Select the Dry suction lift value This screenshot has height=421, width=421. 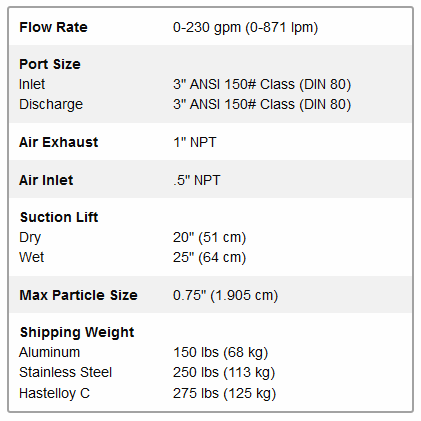point(209,238)
